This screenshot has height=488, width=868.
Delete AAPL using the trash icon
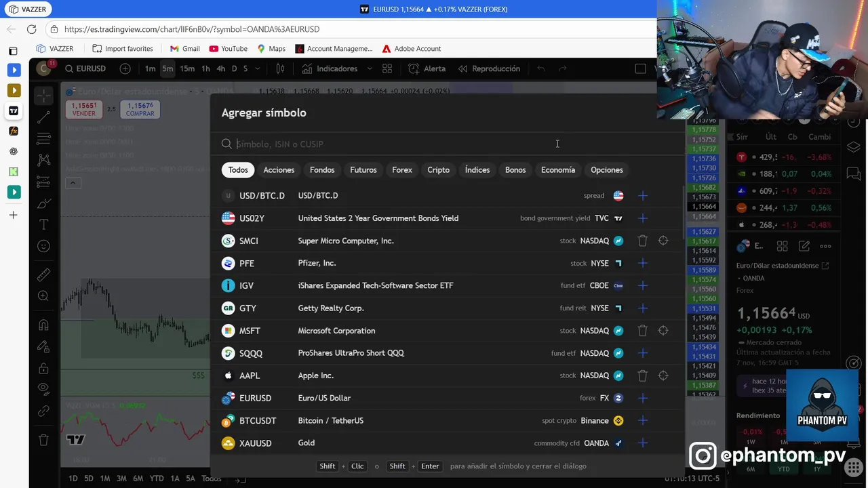click(643, 375)
